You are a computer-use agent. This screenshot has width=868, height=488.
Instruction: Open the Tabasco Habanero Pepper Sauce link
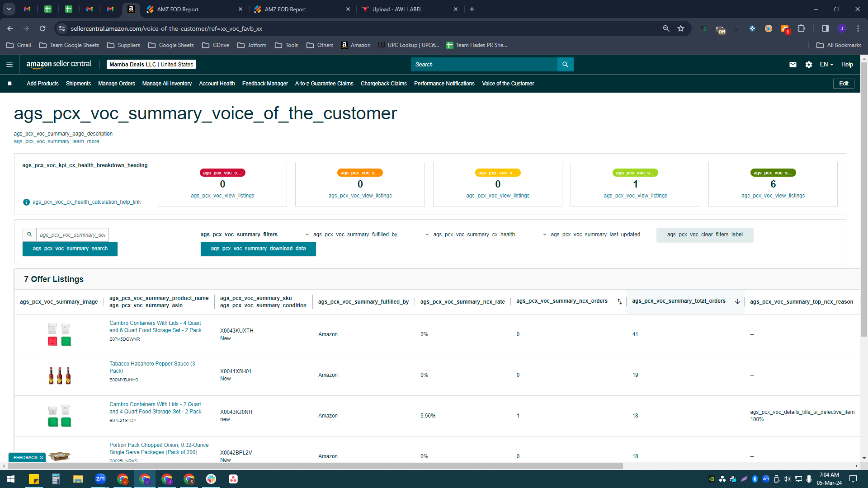(x=152, y=367)
